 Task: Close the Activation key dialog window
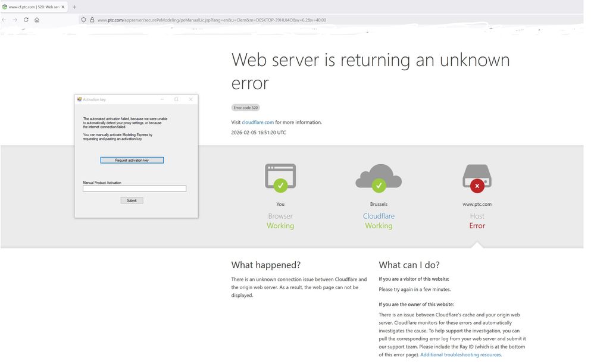(190, 99)
